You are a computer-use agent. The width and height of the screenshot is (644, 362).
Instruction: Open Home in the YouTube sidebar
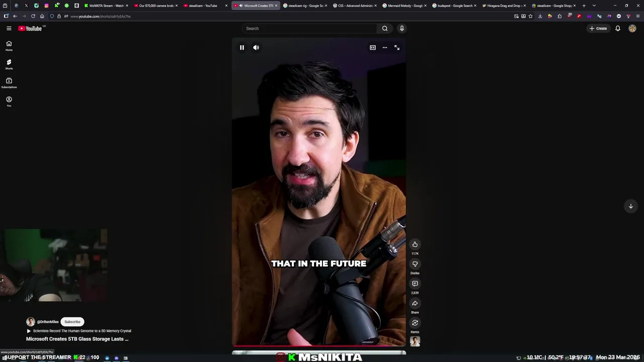[x=9, y=46]
